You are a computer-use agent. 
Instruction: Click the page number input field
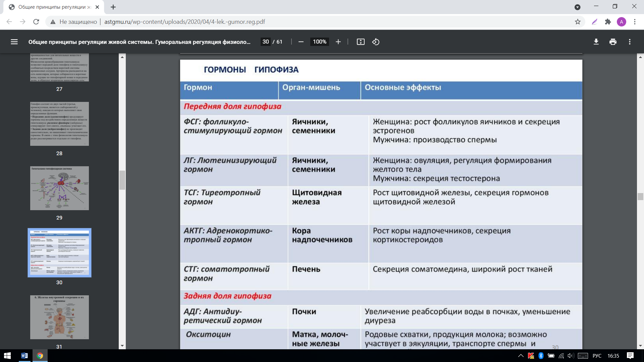[266, 42]
